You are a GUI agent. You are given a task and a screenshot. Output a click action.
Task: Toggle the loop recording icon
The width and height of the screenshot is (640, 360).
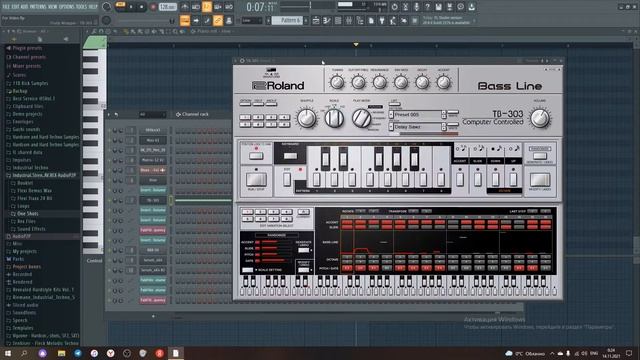[x=229, y=7]
